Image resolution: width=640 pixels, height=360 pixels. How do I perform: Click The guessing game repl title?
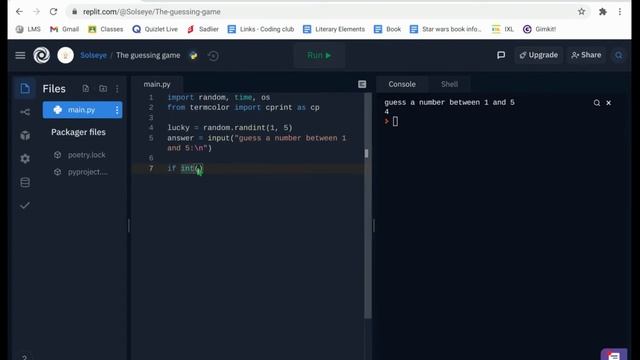148,55
